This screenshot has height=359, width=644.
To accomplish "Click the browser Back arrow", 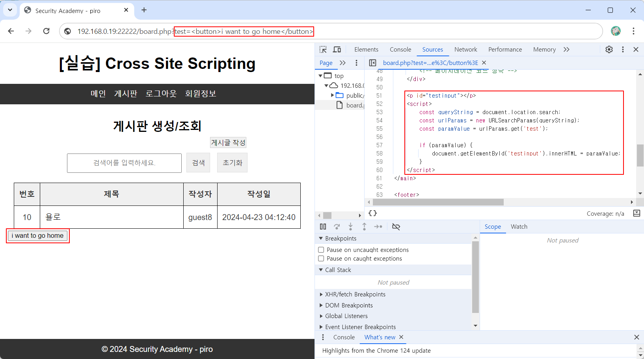I will coord(11,31).
